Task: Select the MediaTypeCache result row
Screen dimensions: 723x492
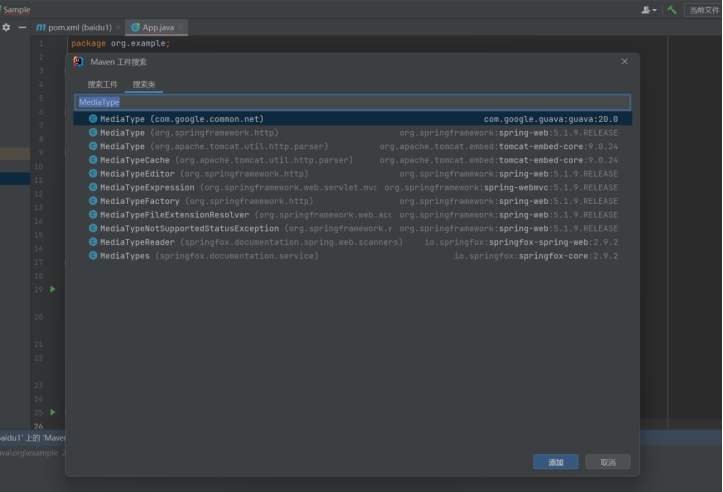Action: point(352,160)
